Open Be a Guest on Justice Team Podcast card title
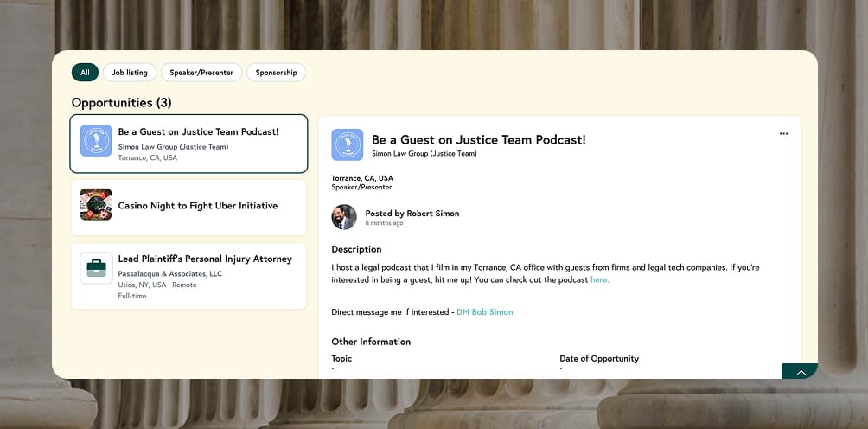Viewport: 868px width, 429px height. (x=198, y=131)
